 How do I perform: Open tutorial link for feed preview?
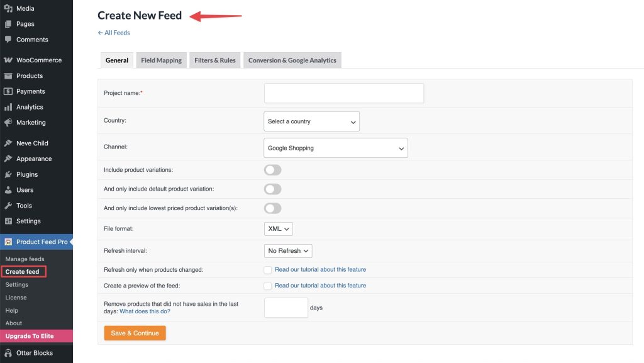(x=320, y=286)
